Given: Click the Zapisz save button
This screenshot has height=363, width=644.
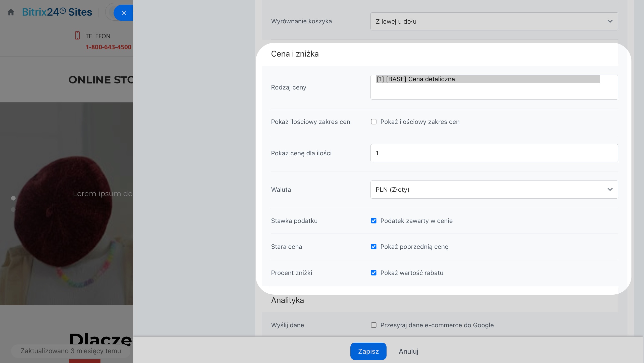Looking at the screenshot, I should click(x=368, y=351).
